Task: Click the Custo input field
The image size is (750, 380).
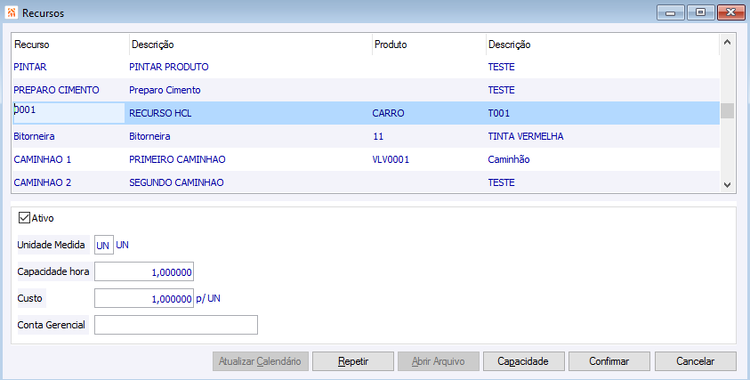Action: point(144,298)
